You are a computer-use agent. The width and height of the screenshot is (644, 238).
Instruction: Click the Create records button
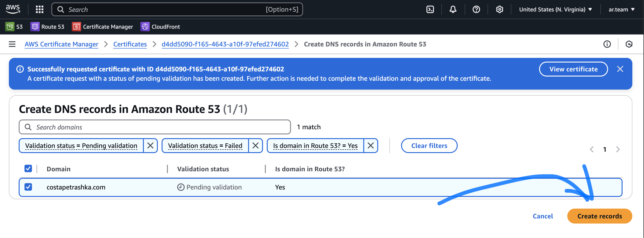coord(599,216)
